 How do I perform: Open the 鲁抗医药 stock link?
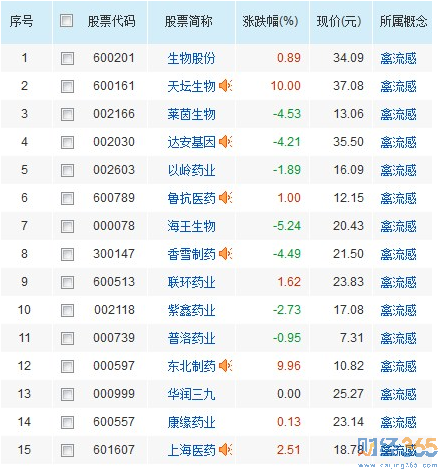191,198
